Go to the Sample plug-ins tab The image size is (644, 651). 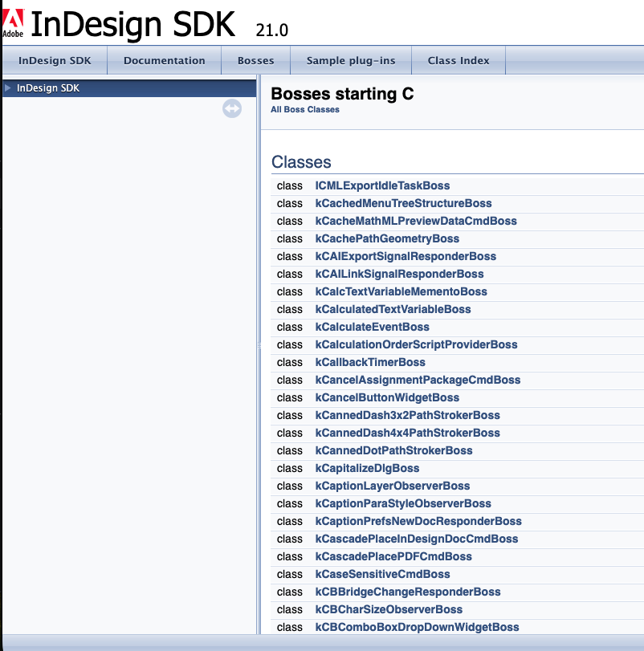tap(350, 60)
